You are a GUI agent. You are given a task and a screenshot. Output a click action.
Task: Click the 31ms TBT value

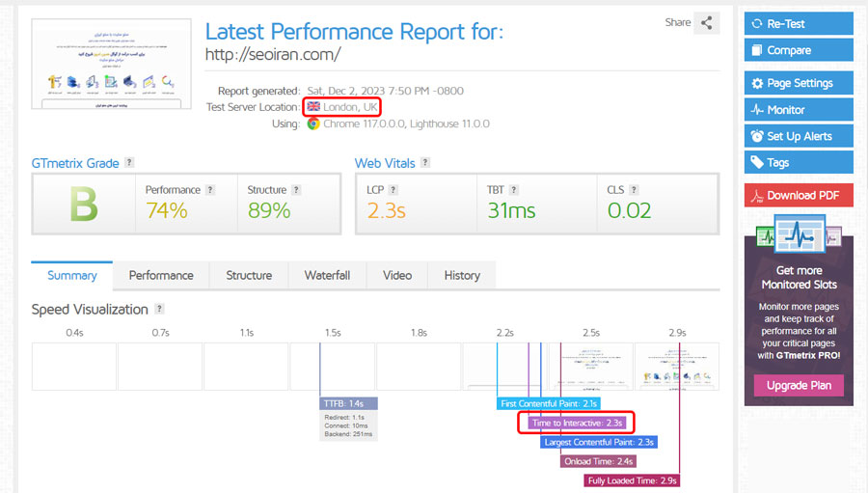tap(511, 210)
